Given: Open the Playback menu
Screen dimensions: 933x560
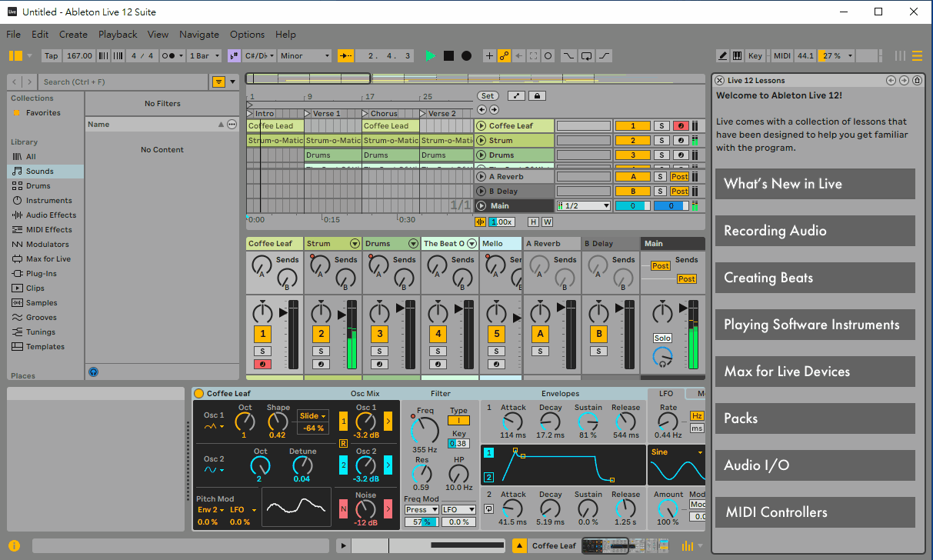Looking at the screenshot, I should pos(118,35).
